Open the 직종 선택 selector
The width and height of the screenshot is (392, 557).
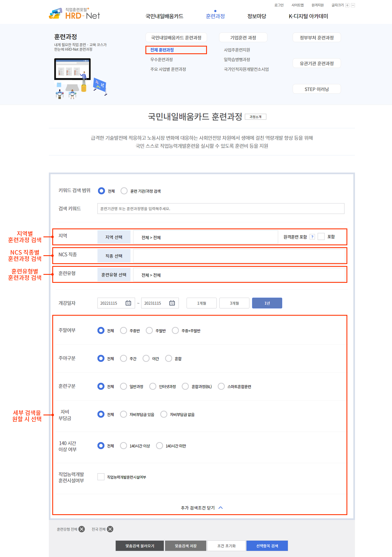(114, 256)
